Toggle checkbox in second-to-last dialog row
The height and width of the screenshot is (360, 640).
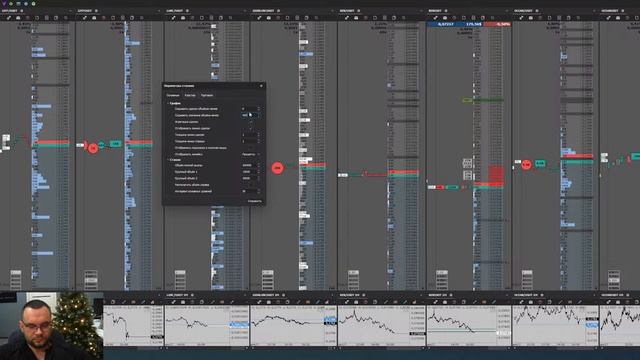(251, 185)
